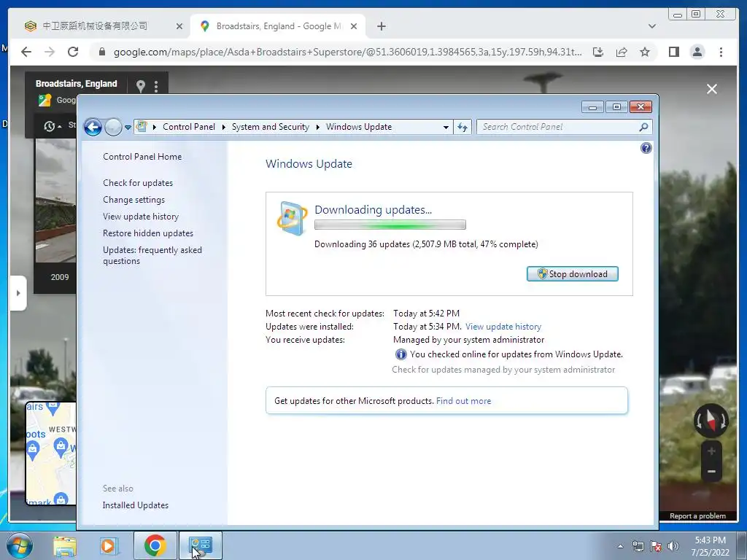Click the site lock icon in URL bar
The width and height of the screenshot is (747, 560).
tap(101, 52)
